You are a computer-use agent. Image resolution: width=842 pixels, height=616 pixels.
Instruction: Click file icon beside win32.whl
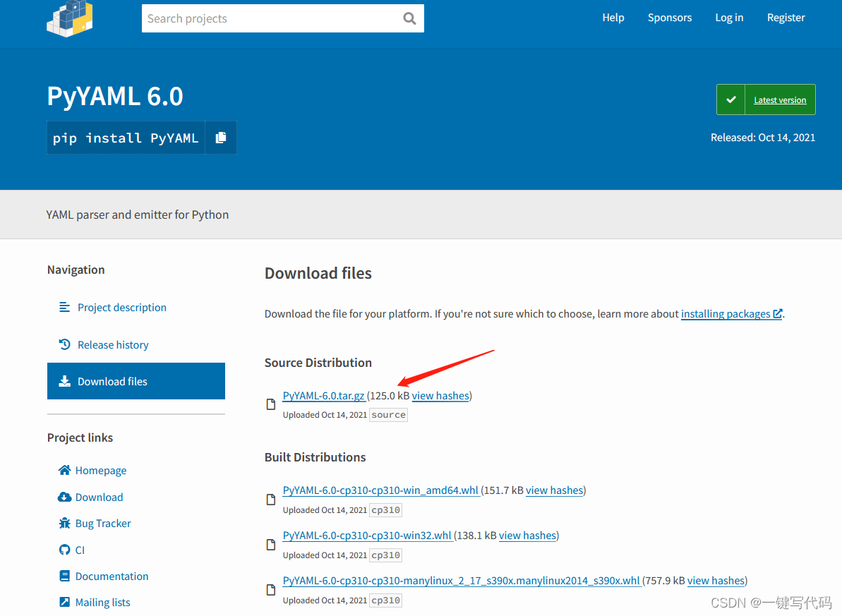[271, 545]
